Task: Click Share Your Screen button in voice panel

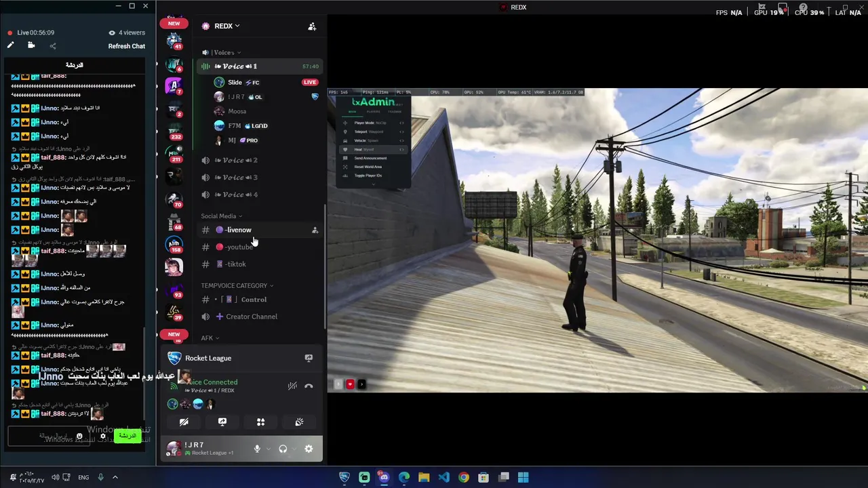Action: coord(222,422)
